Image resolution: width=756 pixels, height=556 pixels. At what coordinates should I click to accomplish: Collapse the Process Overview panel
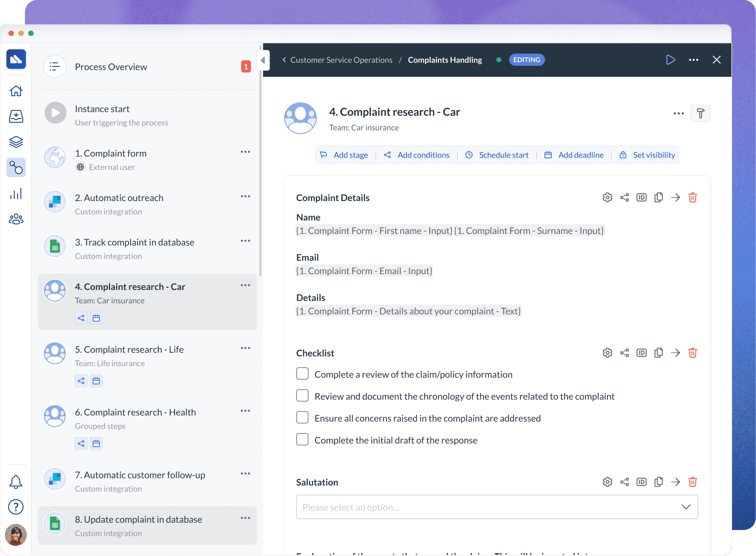(263, 60)
